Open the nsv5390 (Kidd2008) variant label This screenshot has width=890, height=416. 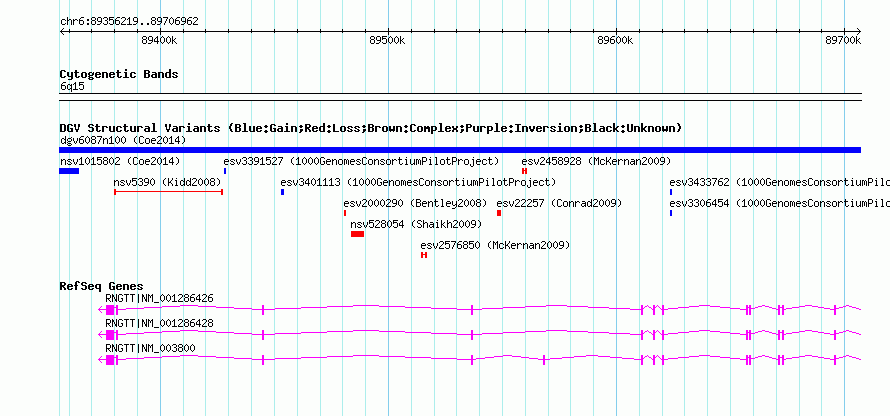click(167, 183)
